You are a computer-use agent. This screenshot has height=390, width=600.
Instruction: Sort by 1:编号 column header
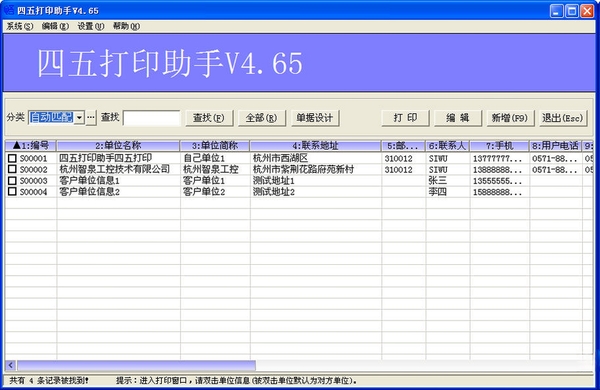tap(31, 146)
